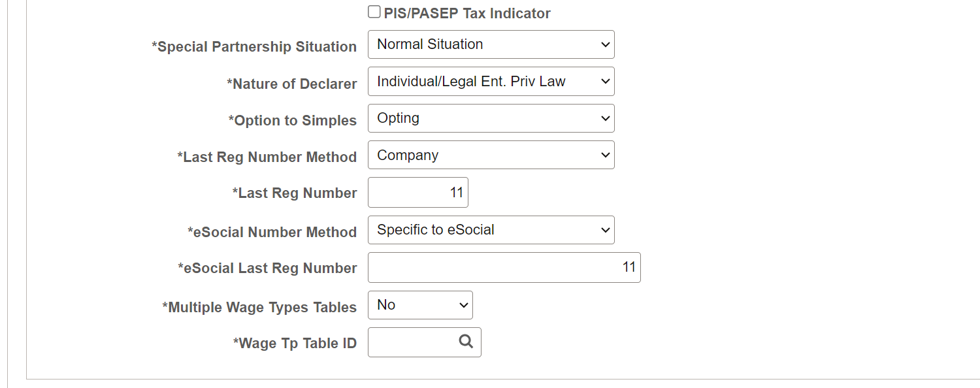This screenshot has height=388, width=980.
Task: Click the eSocial Number Method field label
Action: (x=272, y=232)
